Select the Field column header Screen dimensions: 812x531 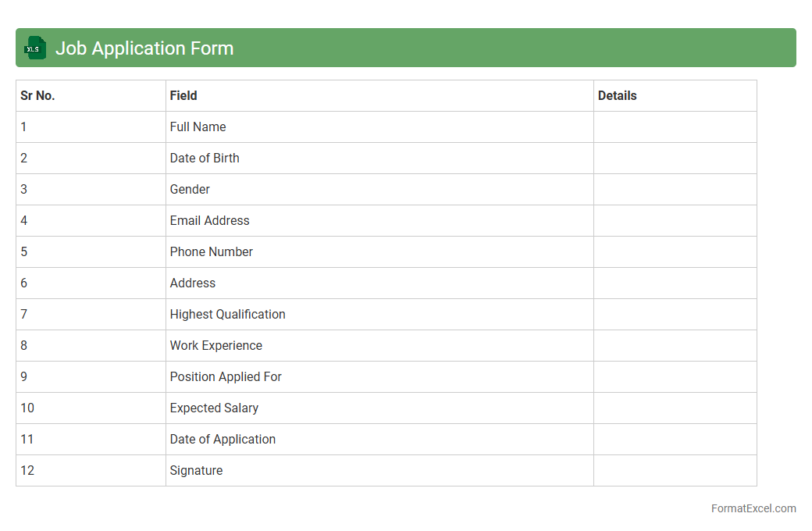coord(183,95)
